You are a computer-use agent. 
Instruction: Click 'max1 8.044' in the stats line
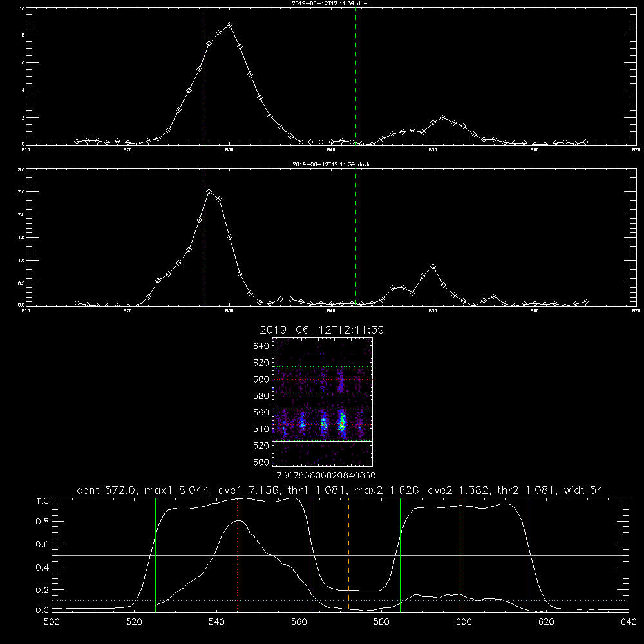(x=178, y=490)
